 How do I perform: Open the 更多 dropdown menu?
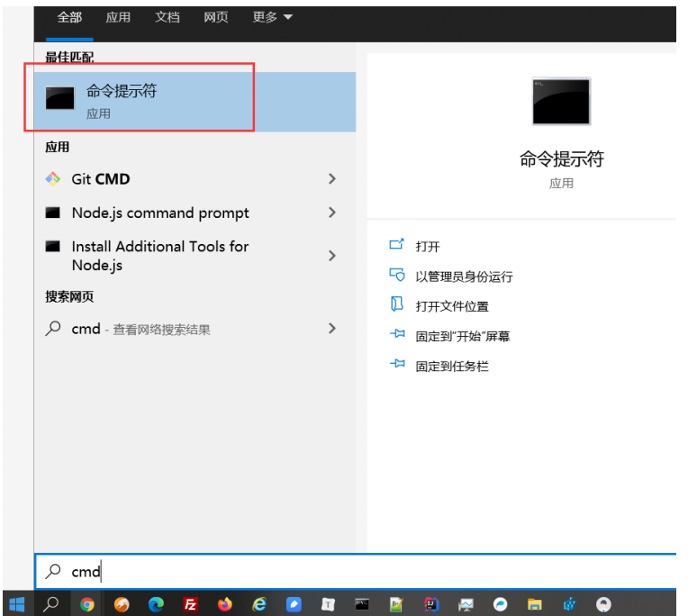[273, 17]
